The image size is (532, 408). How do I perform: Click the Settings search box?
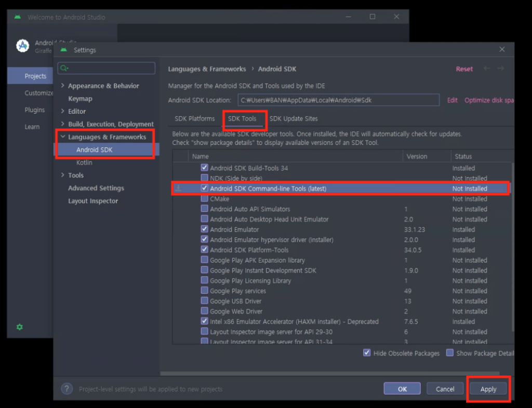107,68
